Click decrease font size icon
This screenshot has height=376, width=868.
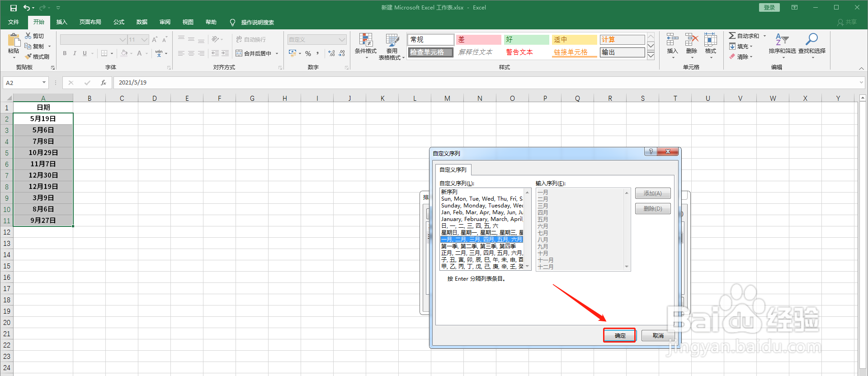165,40
